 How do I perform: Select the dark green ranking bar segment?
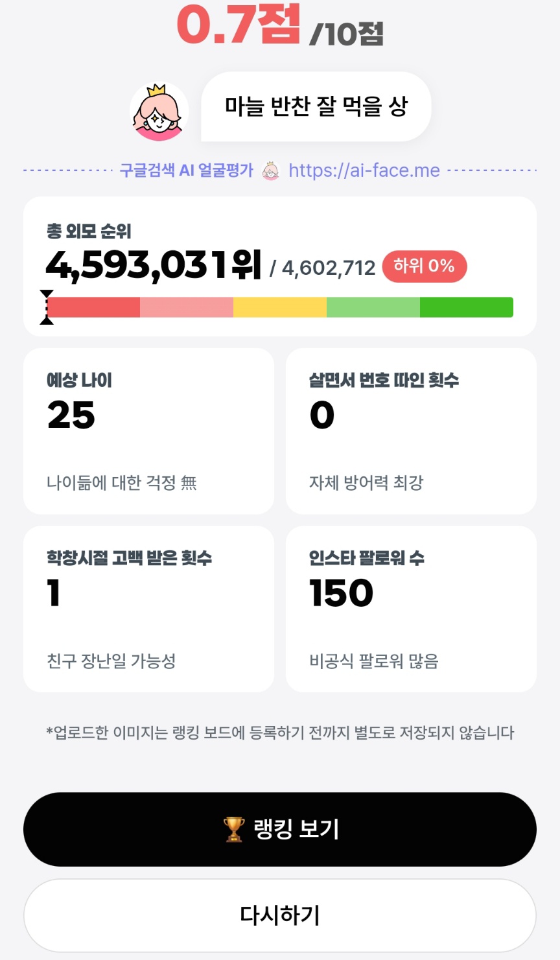pos(467,307)
